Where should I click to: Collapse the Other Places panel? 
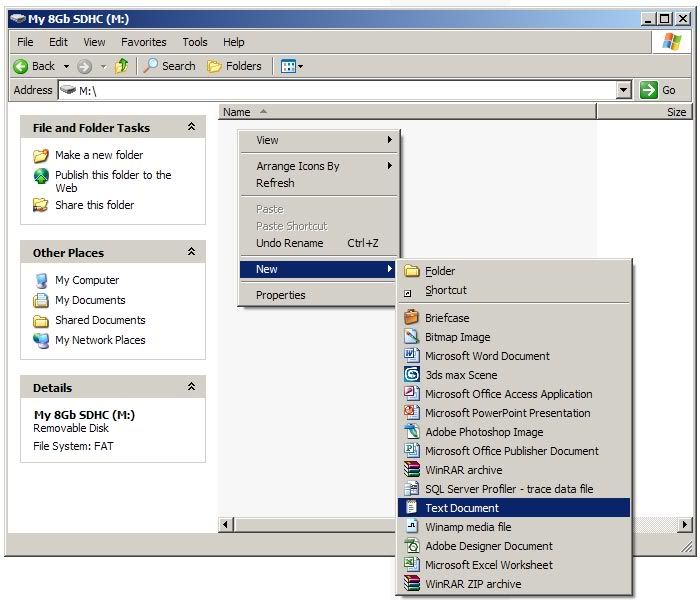pos(192,252)
